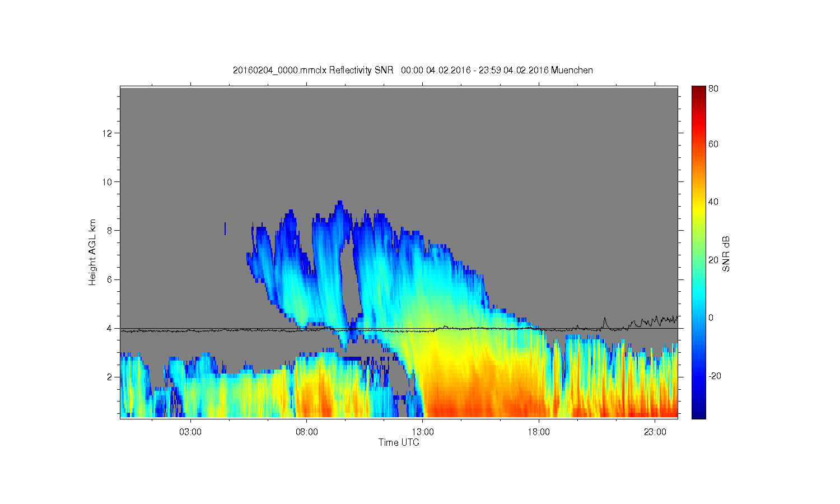Click the colorbar value 60
Viewport: 840px width, 504px height.
(x=713, y=144)
